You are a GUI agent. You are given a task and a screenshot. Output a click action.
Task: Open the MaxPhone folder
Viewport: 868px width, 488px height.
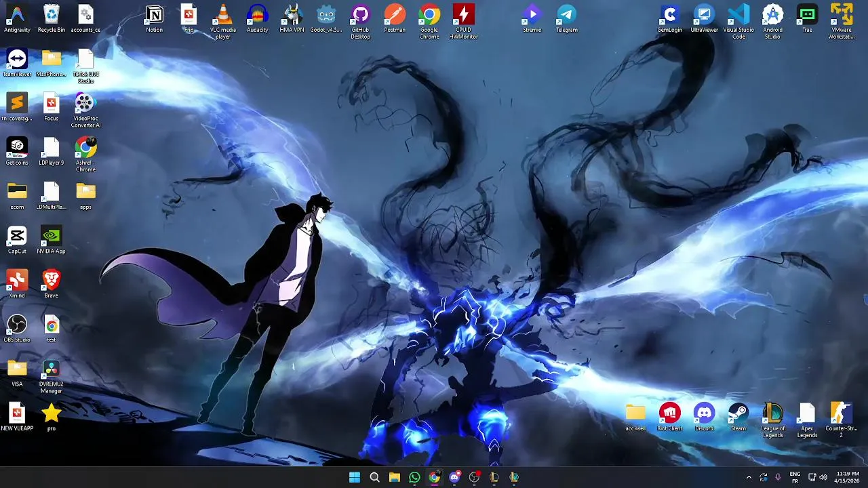pyautogui.click(x=52, y=63)
